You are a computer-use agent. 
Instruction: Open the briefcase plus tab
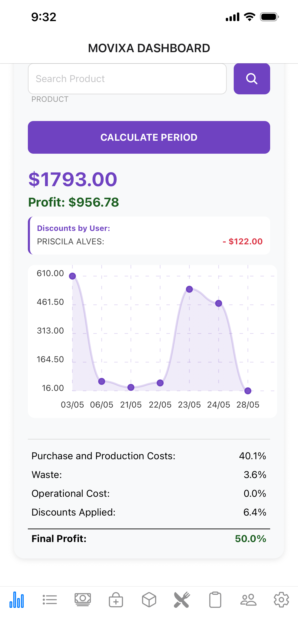(116, 600)
